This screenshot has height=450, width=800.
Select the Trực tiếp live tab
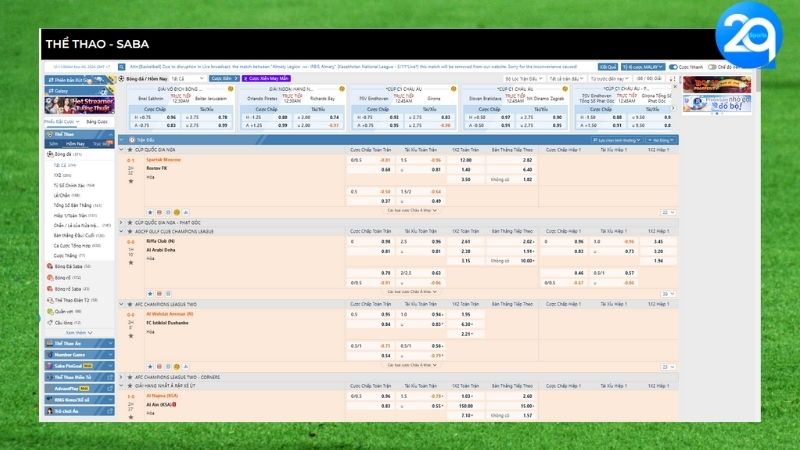coord(101,144)
